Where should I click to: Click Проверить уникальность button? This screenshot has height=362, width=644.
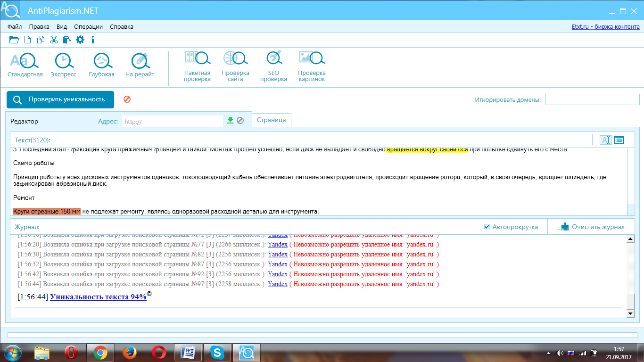[x=60, y=99]
